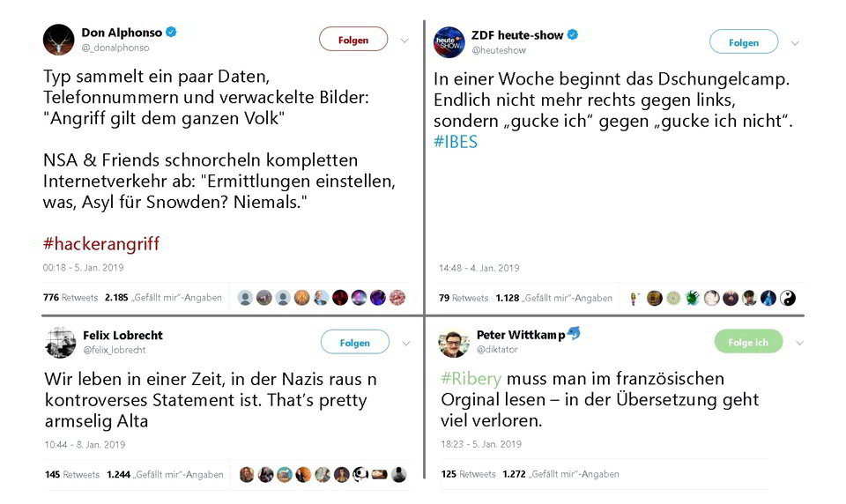This screenshot has width=846, height=504.
Task: Follow ZDF heute-show via Folgen button
Action: pos(744,42)
